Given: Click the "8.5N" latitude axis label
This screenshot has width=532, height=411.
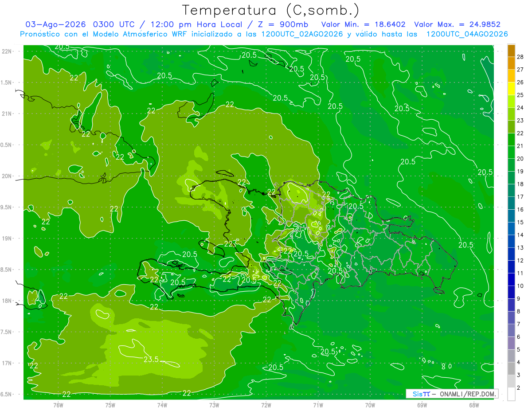Looking at the screenshot, I should 7,270.
